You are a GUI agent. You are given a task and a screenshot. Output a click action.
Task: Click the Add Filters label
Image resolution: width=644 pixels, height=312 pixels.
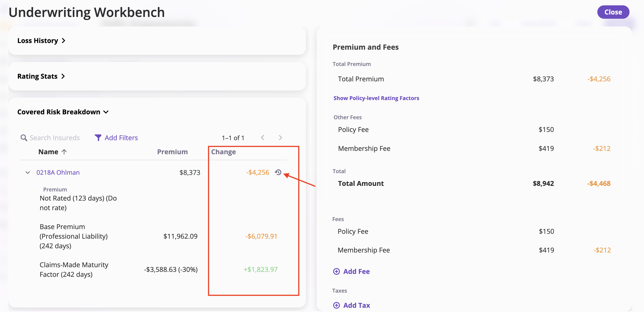[x=121, y=138]
